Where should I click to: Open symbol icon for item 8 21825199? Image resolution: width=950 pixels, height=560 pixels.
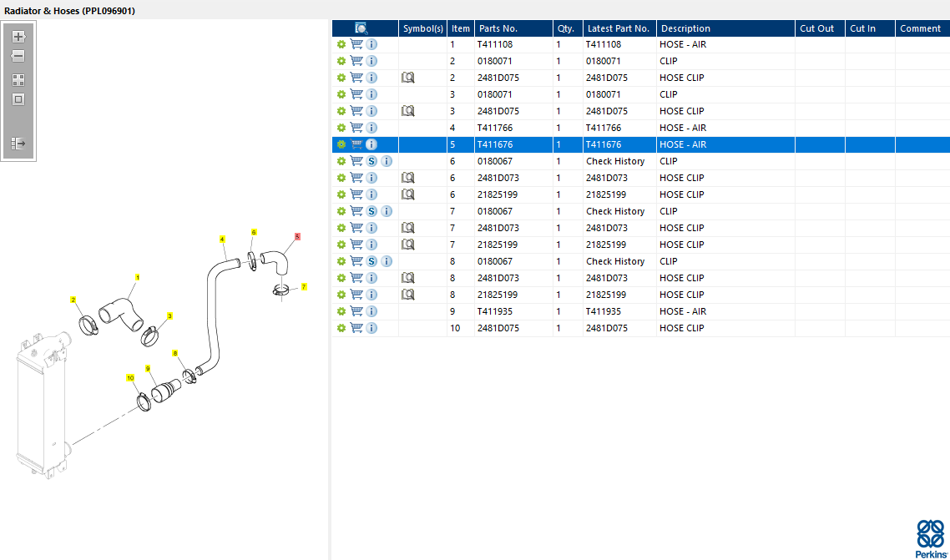pos(407,295)
